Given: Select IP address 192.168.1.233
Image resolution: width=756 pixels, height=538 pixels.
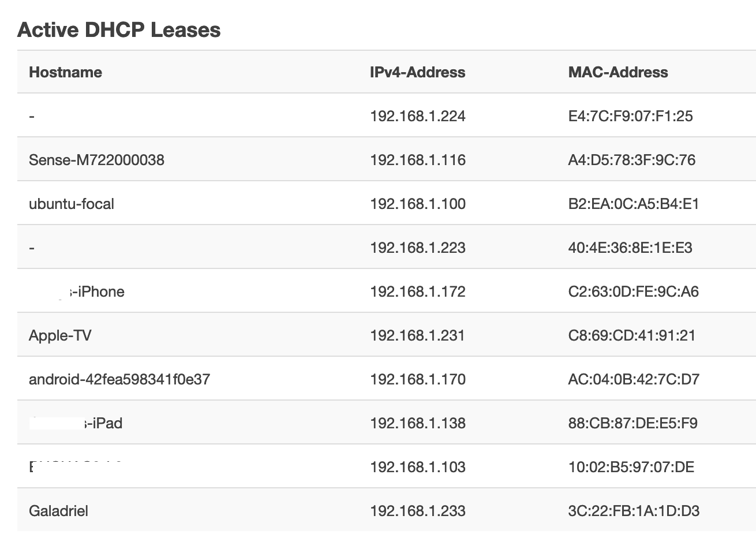Looking at the screenshot, I should pyautogui.click(x=418, y=511).
